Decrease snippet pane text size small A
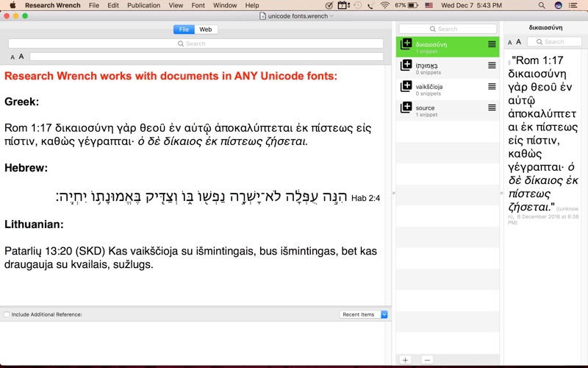The image size is (588, 368). (x=510, y=43)
